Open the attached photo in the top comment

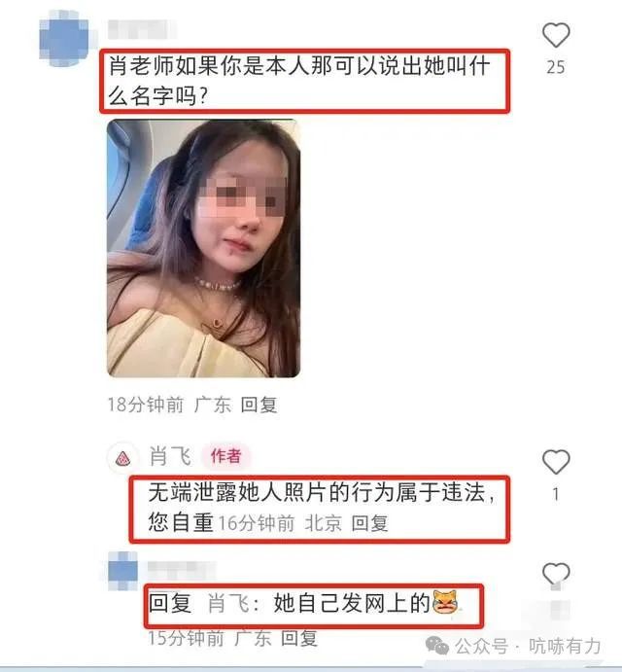tap(203, 248)
